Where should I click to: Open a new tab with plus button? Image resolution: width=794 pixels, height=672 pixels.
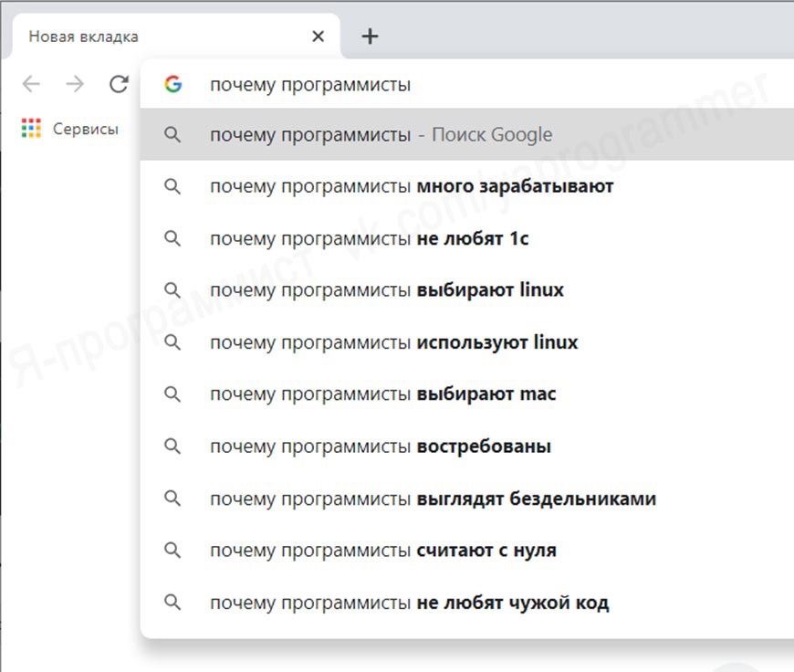[369, 37]
